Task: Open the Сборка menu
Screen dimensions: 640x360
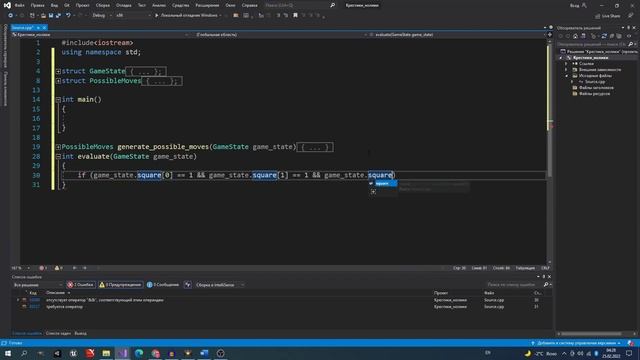Action: 103,5
